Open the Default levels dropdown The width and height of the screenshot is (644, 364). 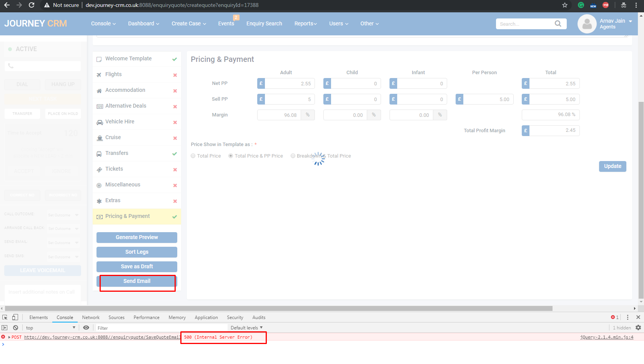point(246,328)
